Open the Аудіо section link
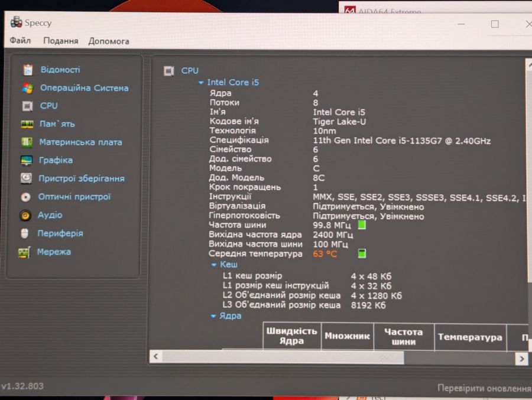Viewport: 532px width, 400px height. click(50, 214)
